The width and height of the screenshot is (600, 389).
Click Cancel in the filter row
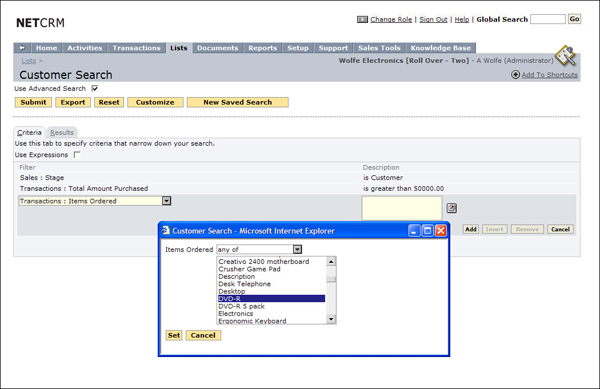(x=560, y=229)
